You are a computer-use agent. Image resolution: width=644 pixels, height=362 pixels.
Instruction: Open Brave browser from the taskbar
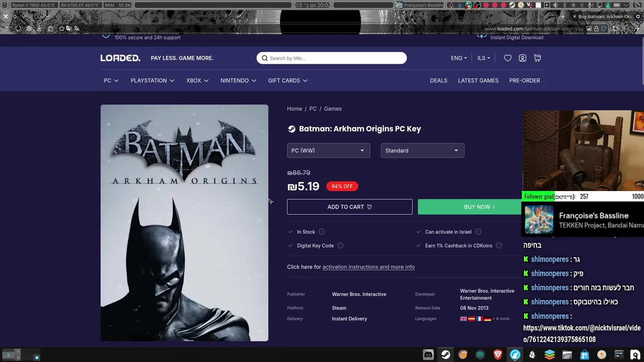coord(498,354)
